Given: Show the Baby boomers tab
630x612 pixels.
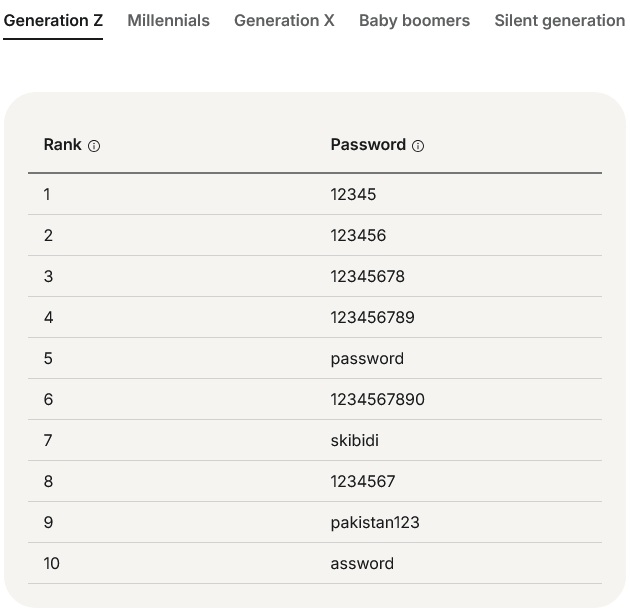Looking at the screenshot, I should pyautogui.click(x=414, y=20).
